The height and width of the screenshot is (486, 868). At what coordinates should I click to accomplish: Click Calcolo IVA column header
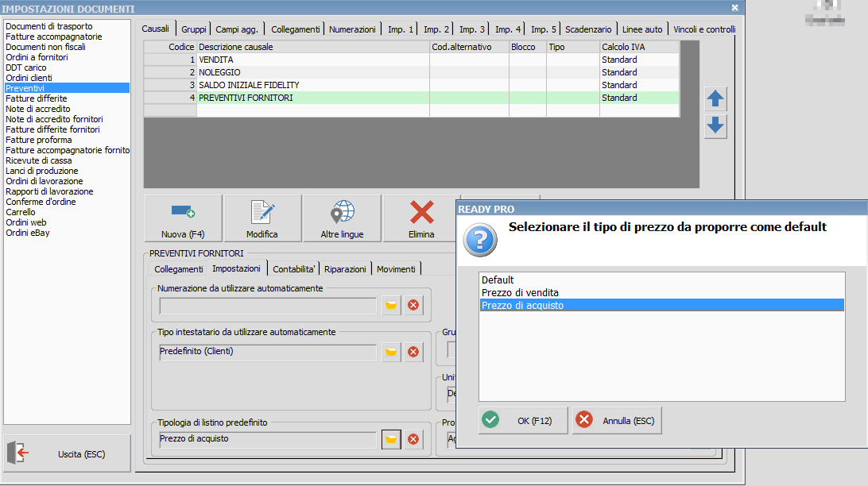(x=639, y=47)
